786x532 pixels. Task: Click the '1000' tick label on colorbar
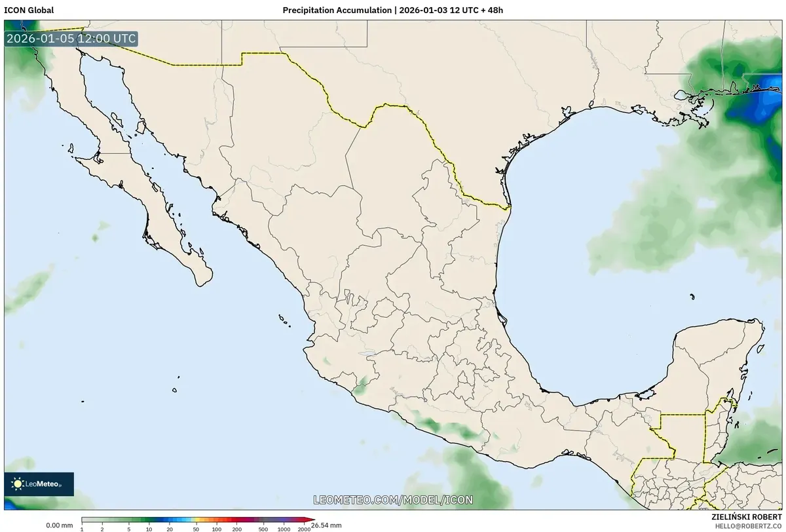[284, 529]
